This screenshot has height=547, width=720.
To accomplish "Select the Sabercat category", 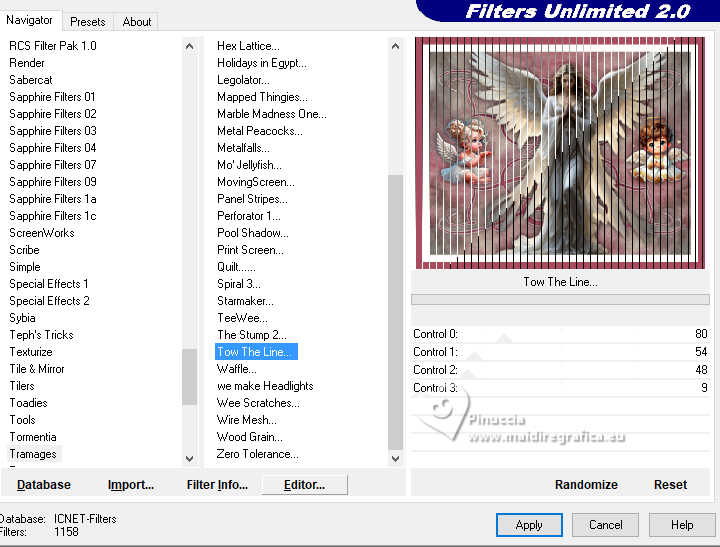I will coord(31,80).
